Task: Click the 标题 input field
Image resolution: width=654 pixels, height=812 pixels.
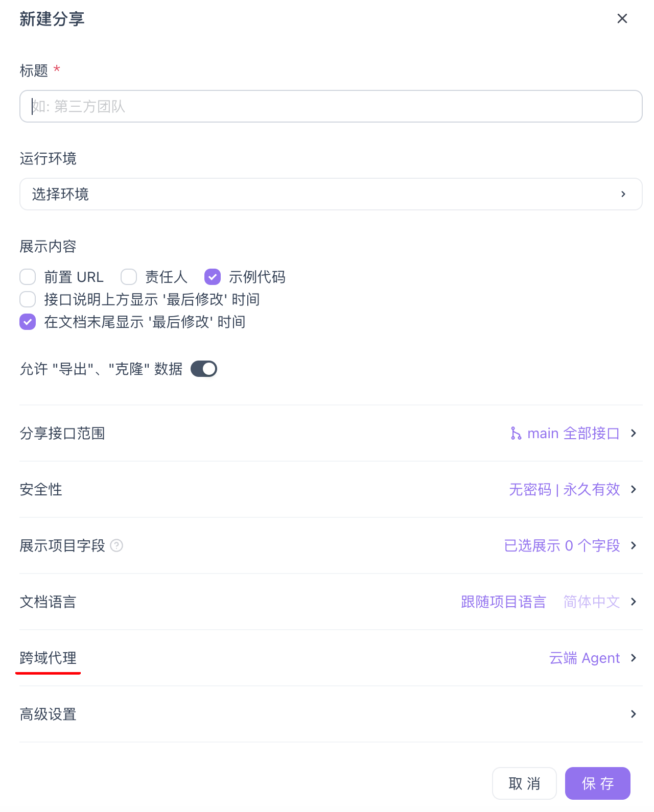Action: tap(330, 106)
